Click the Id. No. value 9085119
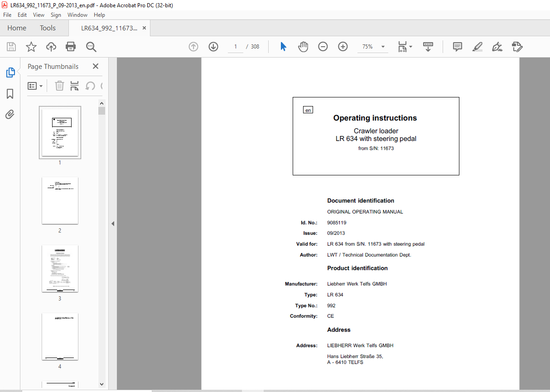550x392 pixels. point(337,223)
